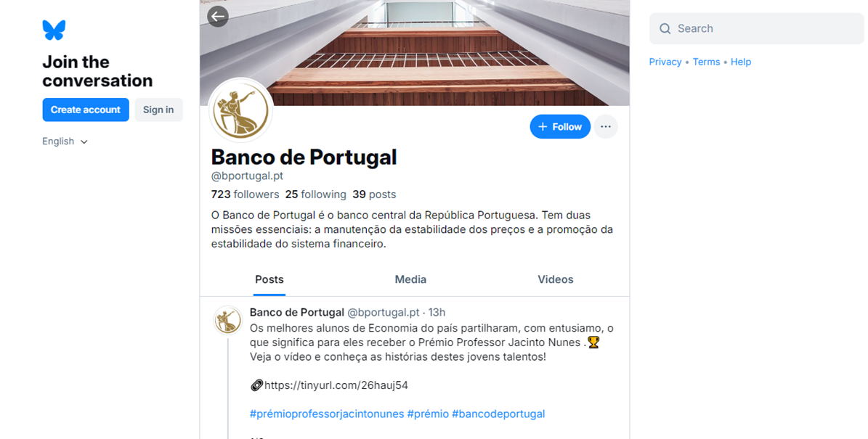Select the Posts tab
This screenshot has width=868, height=439.
click(x=269, y=279)
